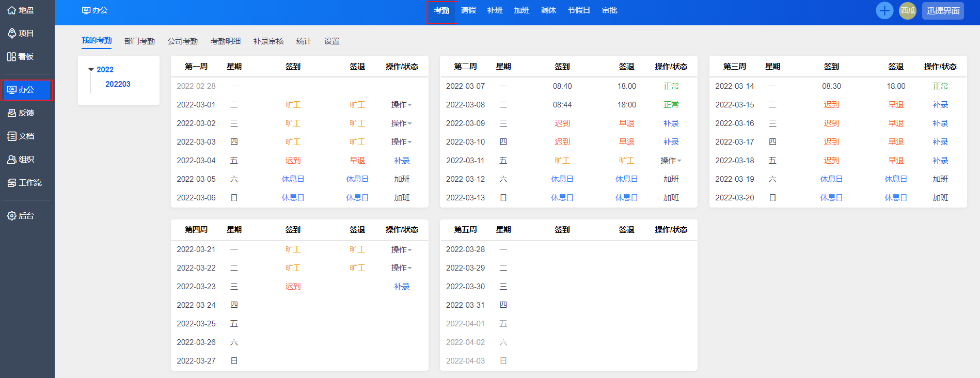Viewport: 980px width, 378px height.
Task: Go to 组织 via the person icon
Action: pyautogui.click(x=11, y=160)
